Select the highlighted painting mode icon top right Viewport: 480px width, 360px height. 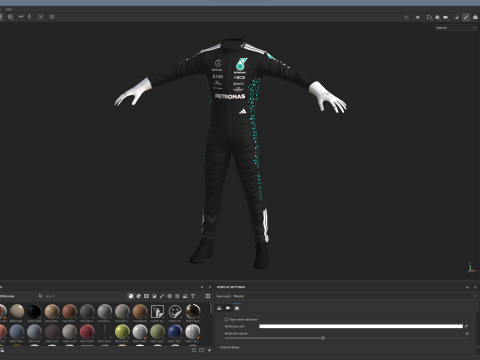click(x=466, y=17)
